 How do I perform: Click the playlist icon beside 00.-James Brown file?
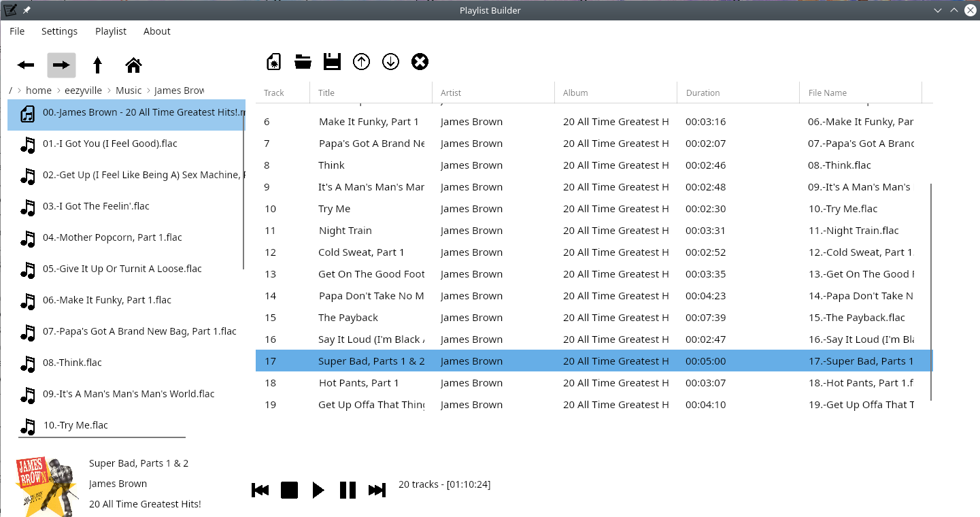27,114
